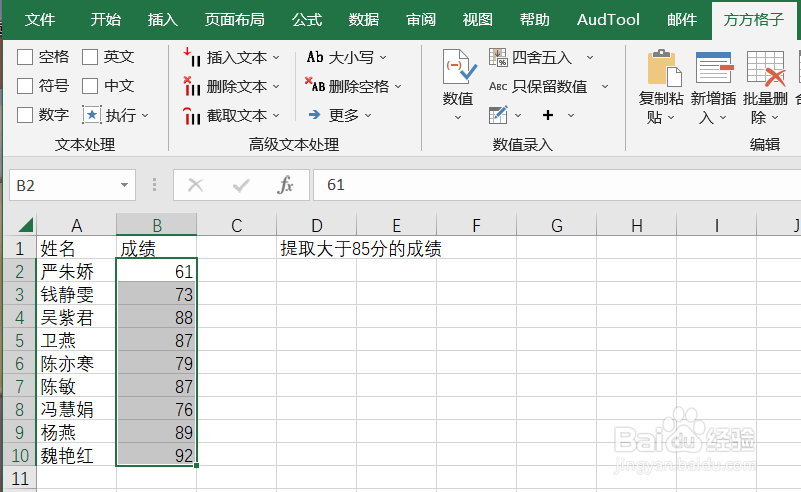This screenshot has width=801, height=492.
Task: Switch to the 审阅 (Review) tab
Action: pyautogui.click(x=421, y=20)
